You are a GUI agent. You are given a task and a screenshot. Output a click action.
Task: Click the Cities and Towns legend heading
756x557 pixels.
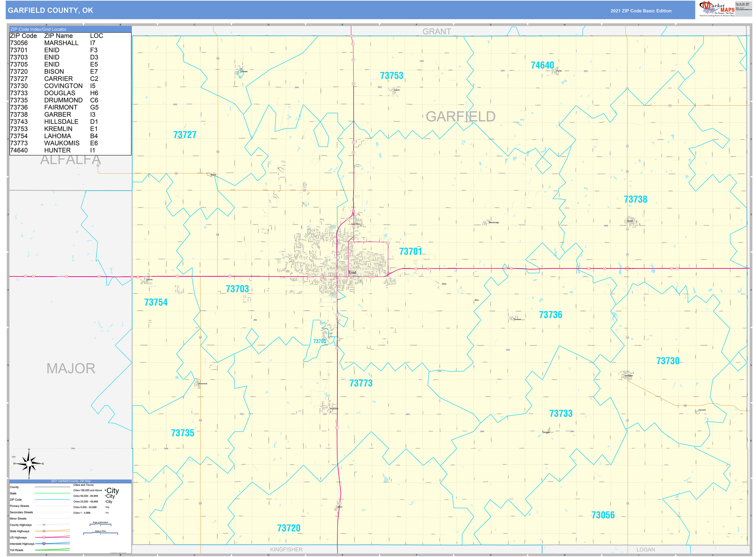[83, 485]
